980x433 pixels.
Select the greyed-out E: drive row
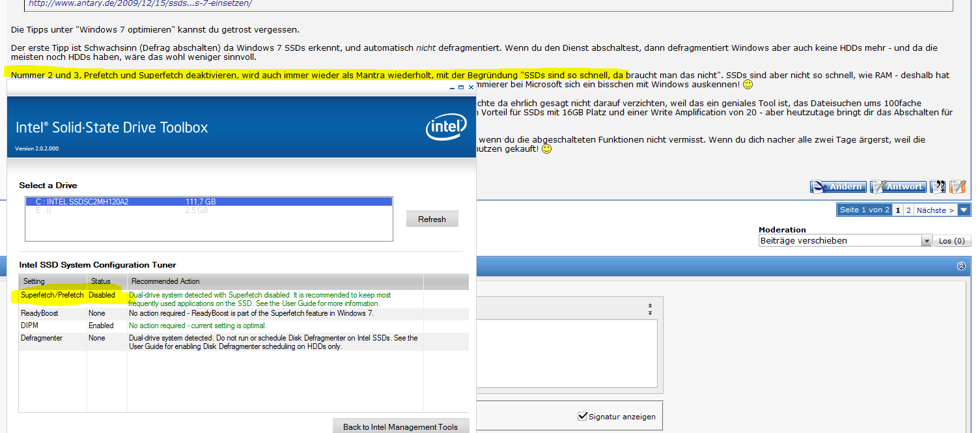click(x=209, y=210)
